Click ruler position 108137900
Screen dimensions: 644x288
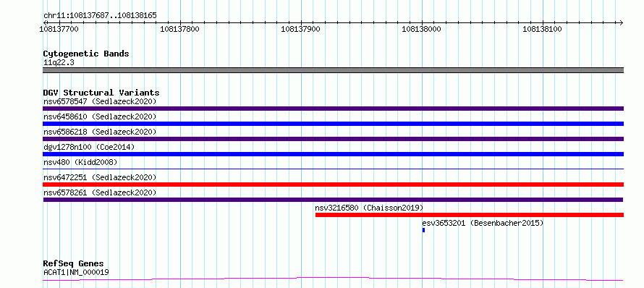point(300,29)
